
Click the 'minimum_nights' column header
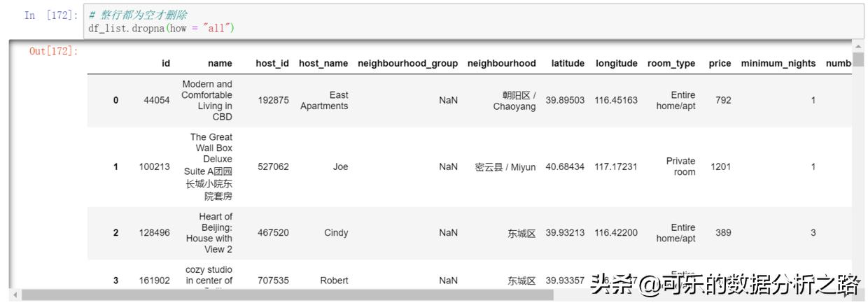778,63
